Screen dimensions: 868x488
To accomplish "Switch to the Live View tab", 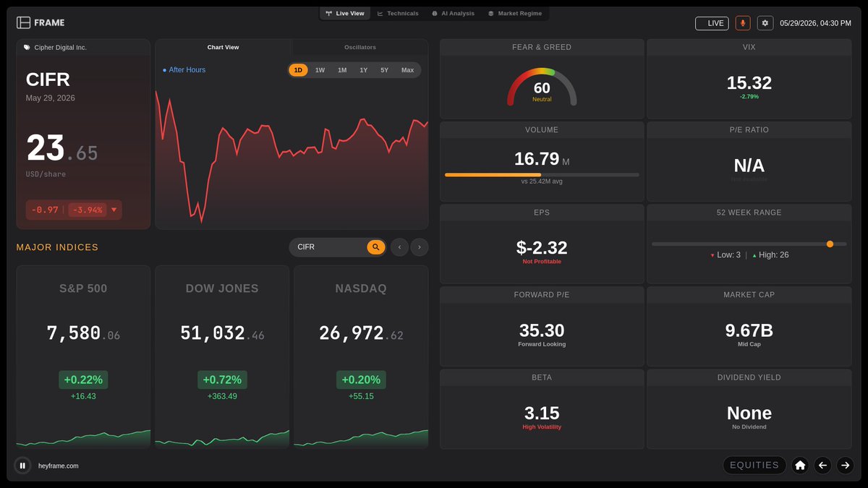I will [345, 14].
